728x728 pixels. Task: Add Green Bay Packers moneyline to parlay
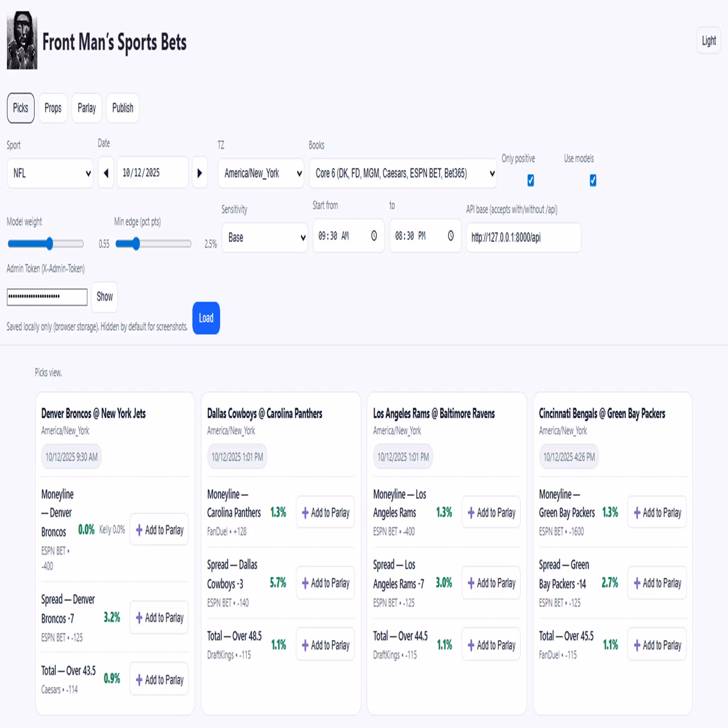click(x=657, y=513)
